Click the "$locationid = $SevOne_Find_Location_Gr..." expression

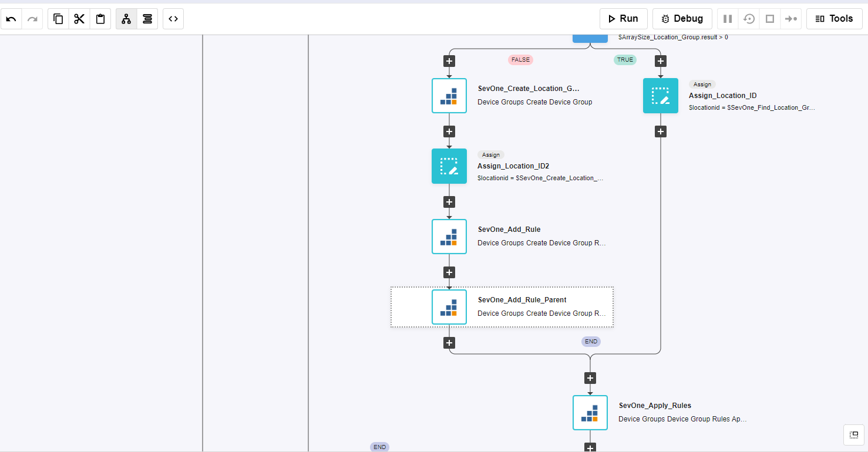[752, 108]
